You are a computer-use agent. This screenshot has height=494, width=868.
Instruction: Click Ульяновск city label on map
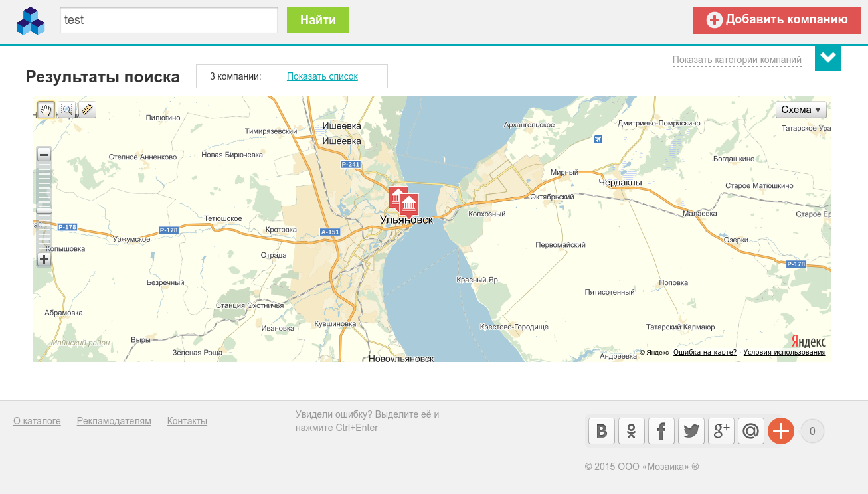pos(406,220)
